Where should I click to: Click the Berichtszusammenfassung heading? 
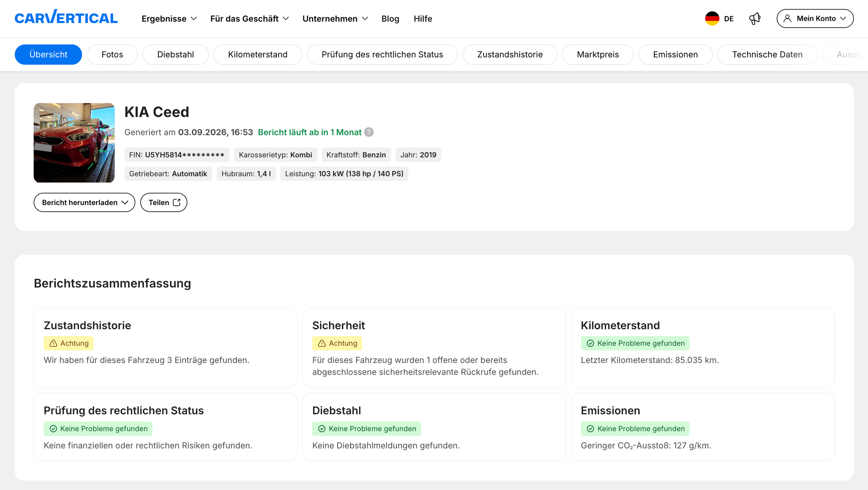pyautogui.click(x=113, y=283)
